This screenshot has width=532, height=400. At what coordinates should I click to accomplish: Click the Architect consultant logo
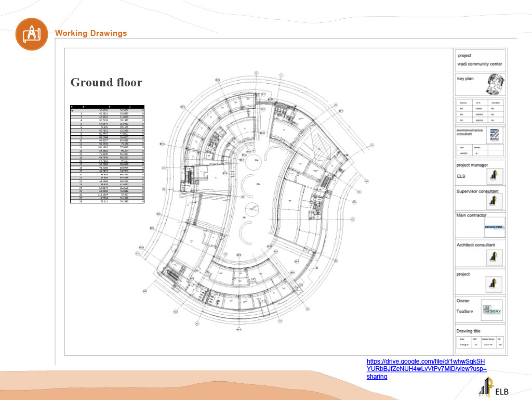(x=495, y=256)
